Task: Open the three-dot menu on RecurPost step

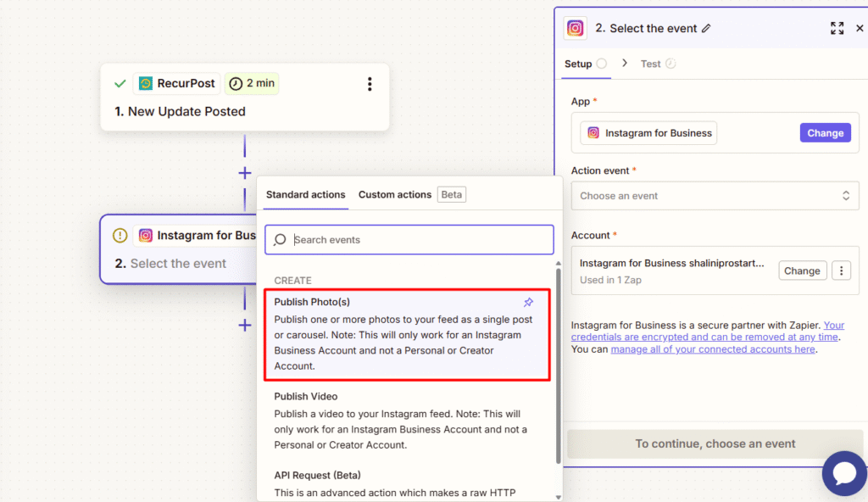Action: 370,84
